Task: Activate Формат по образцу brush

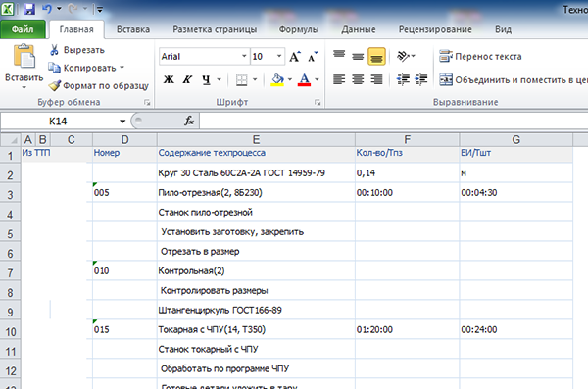Action: click(99, 86)
